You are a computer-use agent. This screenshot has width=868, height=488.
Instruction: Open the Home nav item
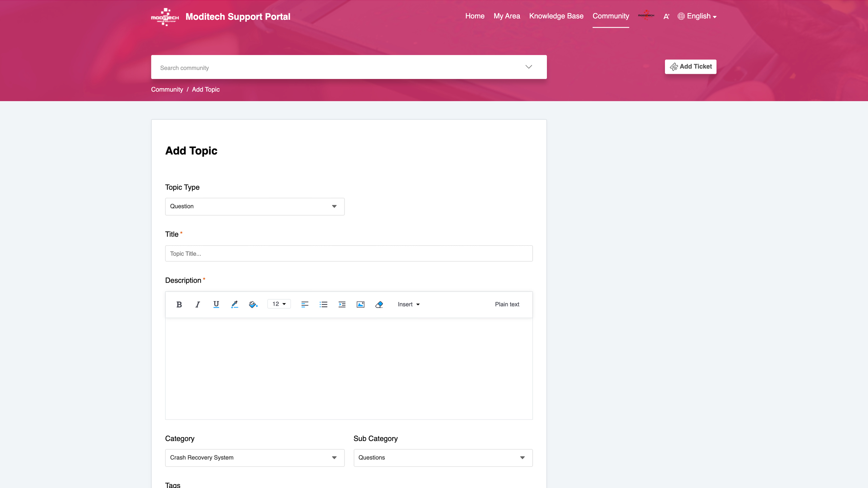(475, 16)
